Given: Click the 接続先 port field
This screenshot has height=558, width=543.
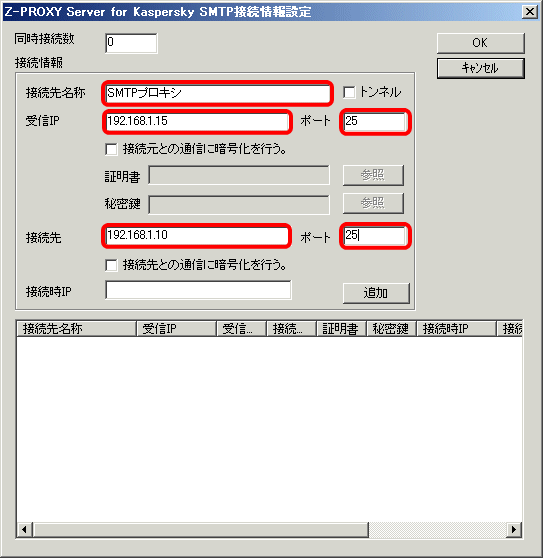Looking at the screenshot, I should [375, 236].
